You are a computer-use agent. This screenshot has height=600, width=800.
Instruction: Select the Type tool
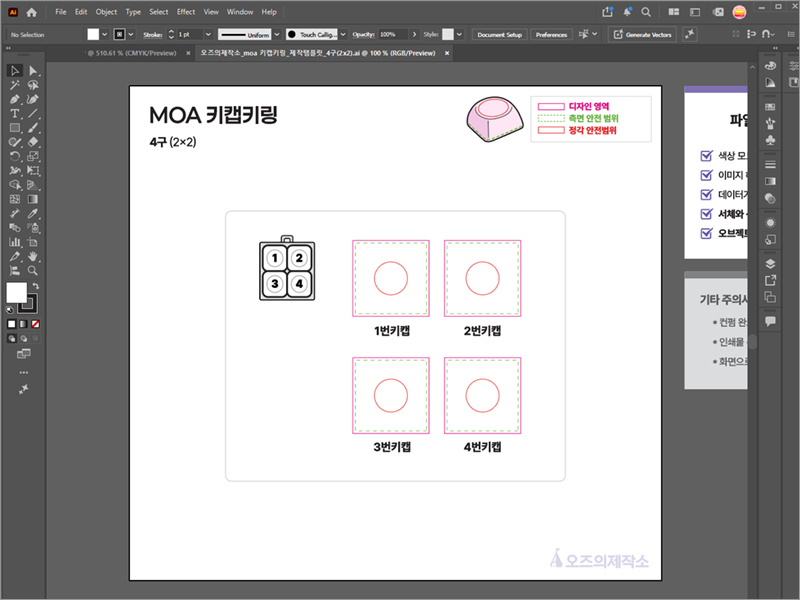14,113
